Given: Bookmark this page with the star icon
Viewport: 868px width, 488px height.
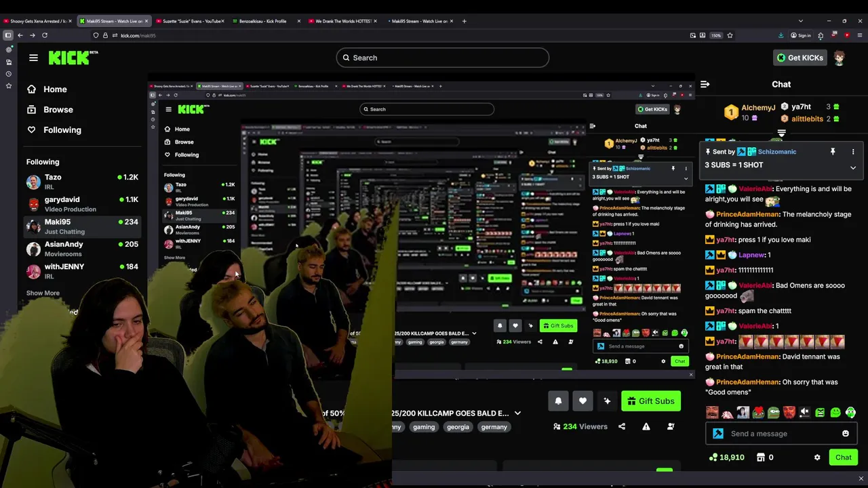Looking at the screenshot, I should coord(730,35).
